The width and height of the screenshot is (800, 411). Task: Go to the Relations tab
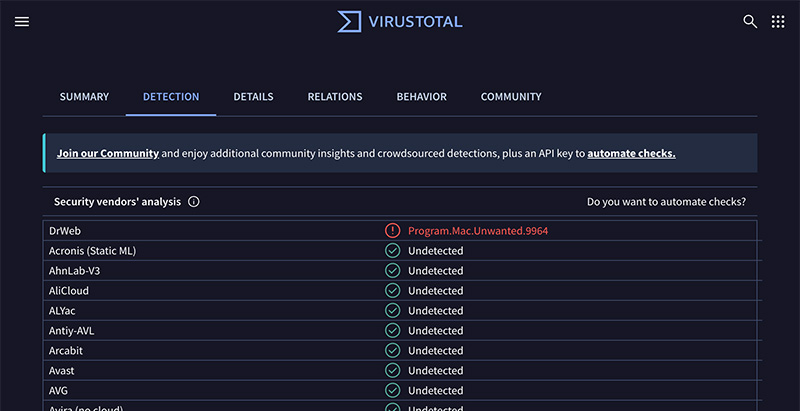point(335,97)
